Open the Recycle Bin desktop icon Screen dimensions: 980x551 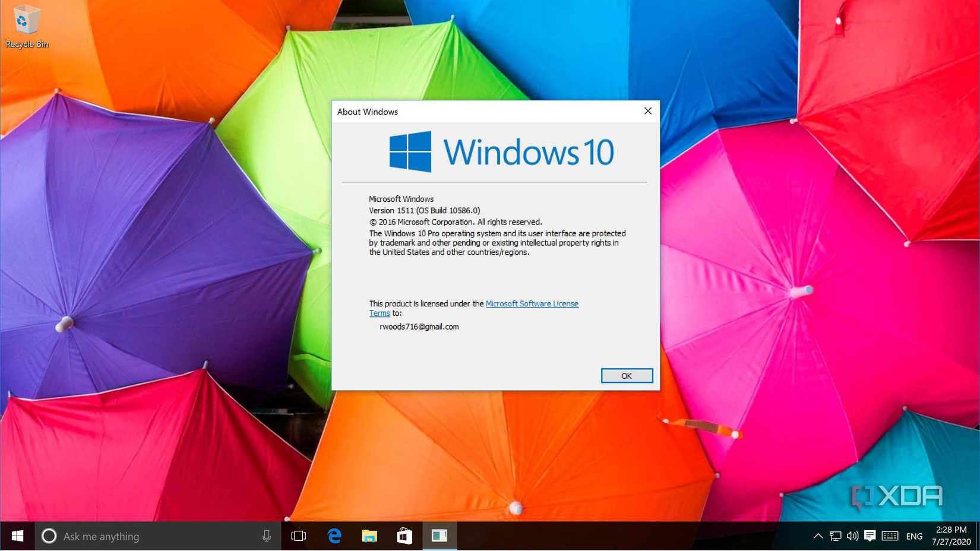27,27
